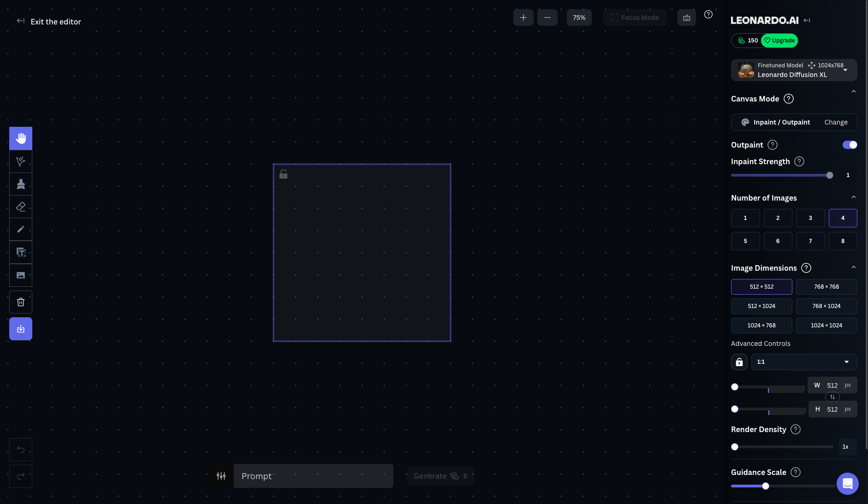The width and height of the screenshot is (868, 504).
Task: Click the Upgrade button
Action: [x=779, y=41]
